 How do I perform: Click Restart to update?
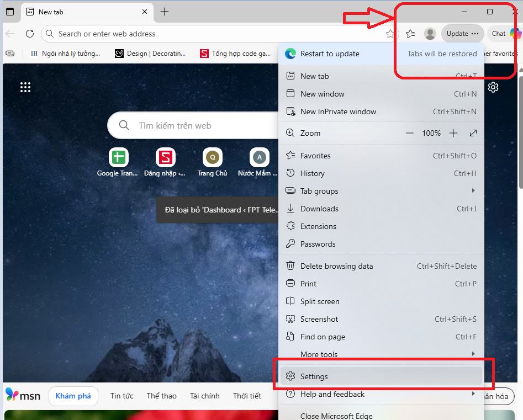[330, 54]
